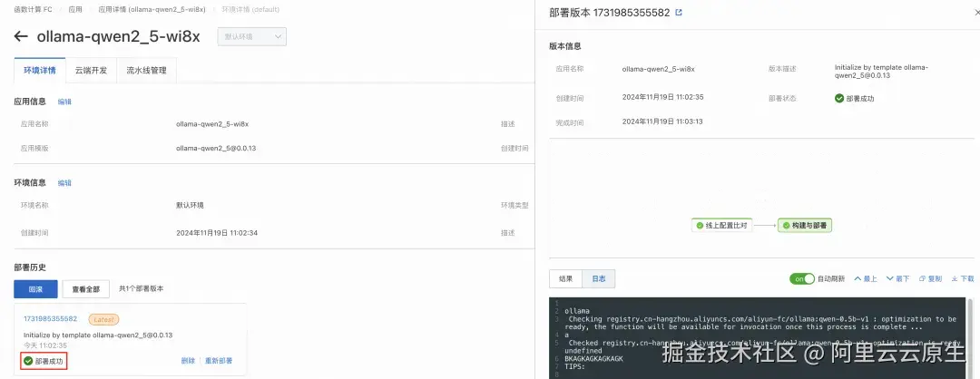Click the Latest badge on deployment card
Screen dimensions: 980x379
[103, 320]
